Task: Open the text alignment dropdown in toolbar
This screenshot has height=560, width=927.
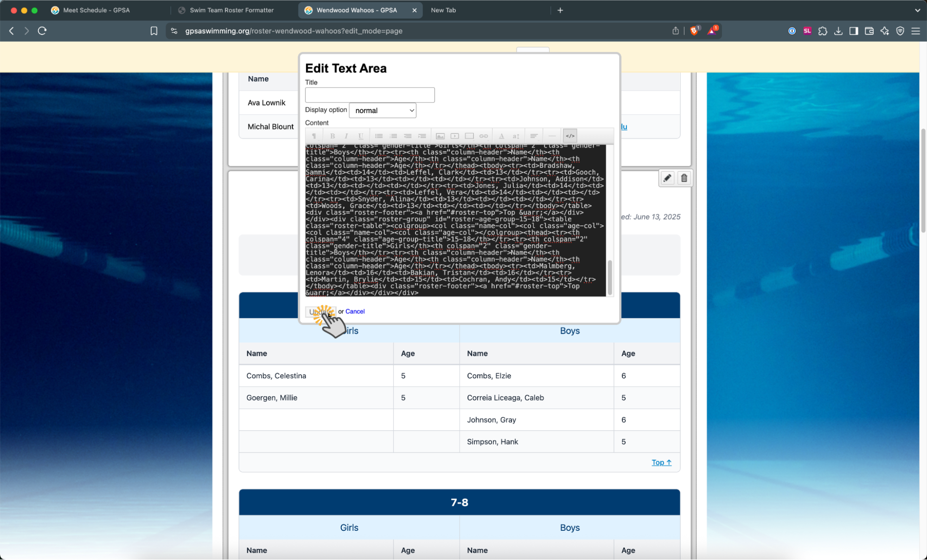Action: 534,136
